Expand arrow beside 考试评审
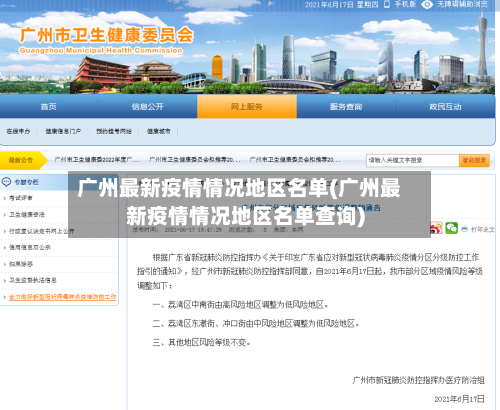 [x=5, y=198]
